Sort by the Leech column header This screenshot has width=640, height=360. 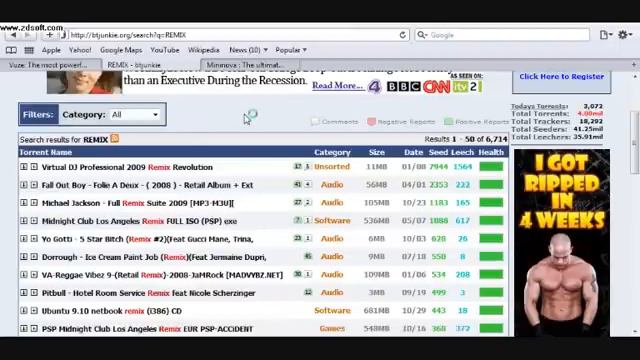coord(462,152)
